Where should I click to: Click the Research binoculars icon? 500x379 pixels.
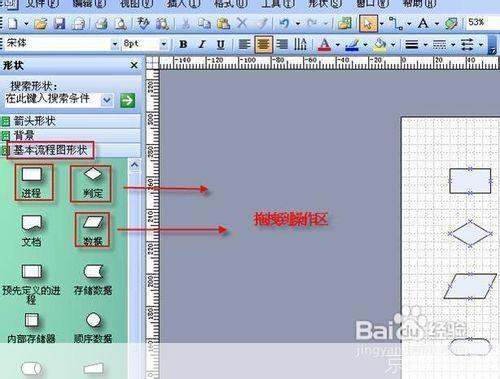(x=163, y=23)
